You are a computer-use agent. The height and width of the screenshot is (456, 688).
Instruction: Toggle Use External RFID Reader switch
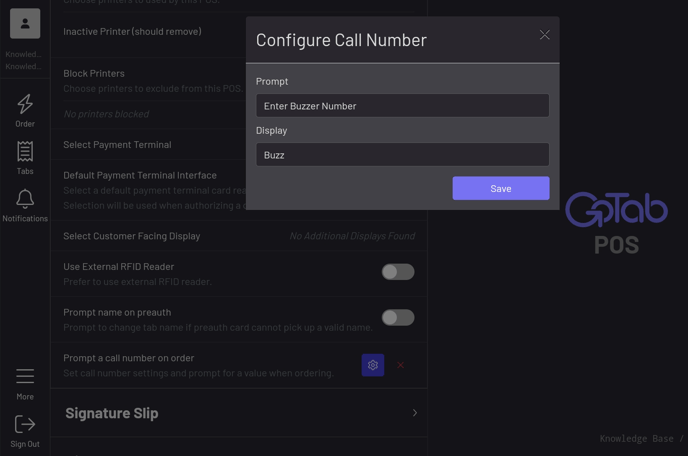397,272
